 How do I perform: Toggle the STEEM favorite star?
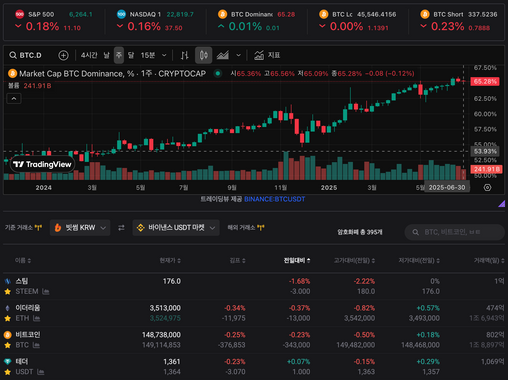click(x=7, y=292)
